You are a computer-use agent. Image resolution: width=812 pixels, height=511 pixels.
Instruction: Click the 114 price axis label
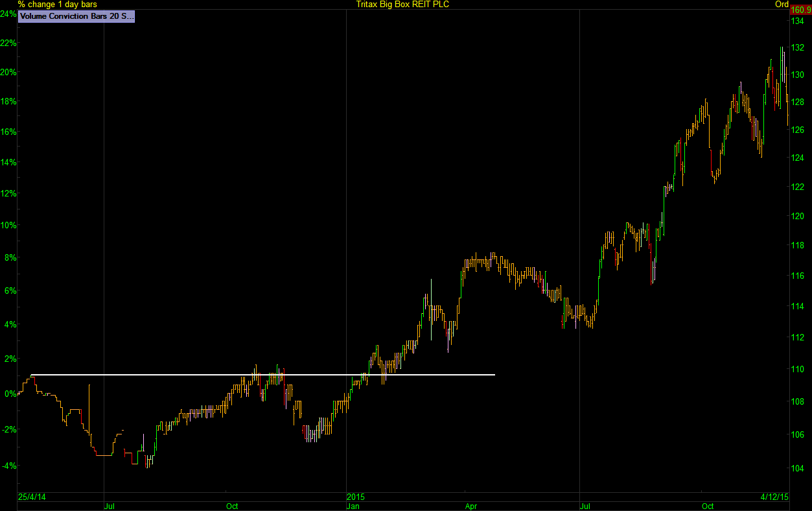[x=797, y=306]
